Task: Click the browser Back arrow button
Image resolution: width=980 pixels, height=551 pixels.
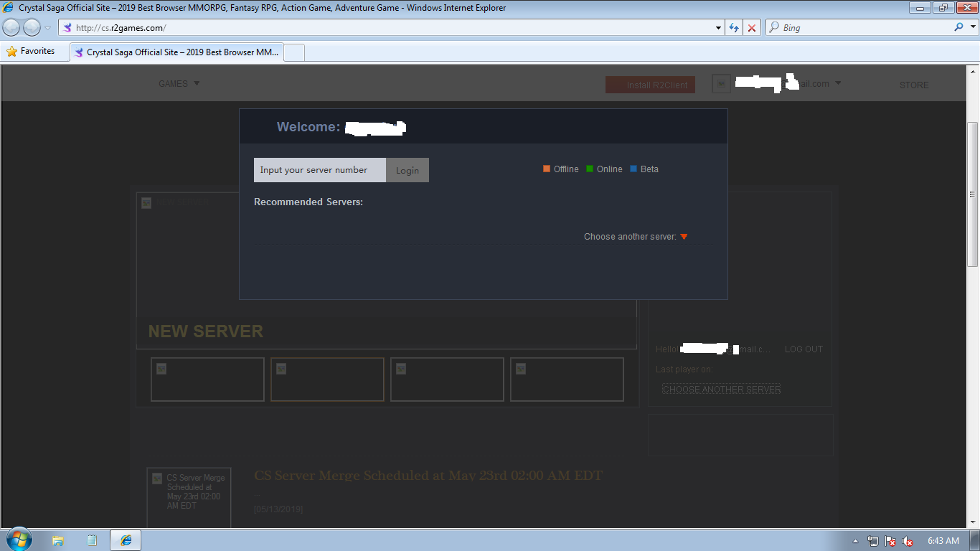Action: (11, 28)
